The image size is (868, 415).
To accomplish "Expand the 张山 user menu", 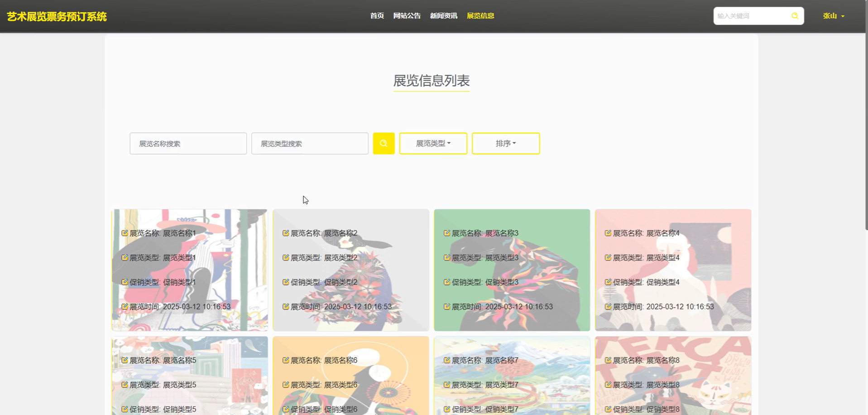I will 834,16.
